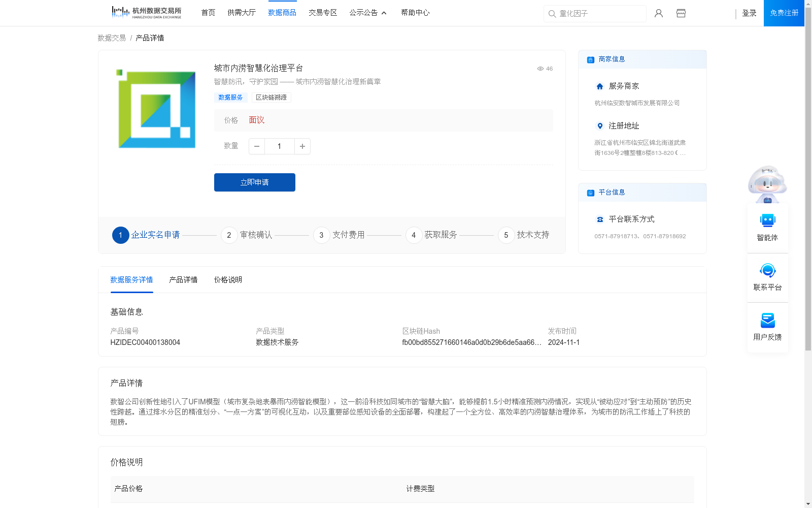This screenshot has width=812, height=508.
Task: Click the 免费注册 button
Action: click(784, 13)
